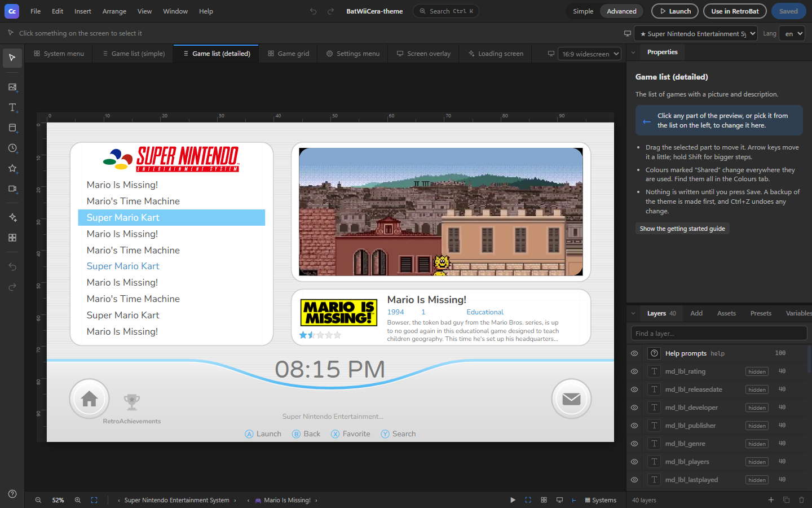The height and width of the screenshot is (508, 812).
Task: Duplicate the selected layer
Action: [786, 500]
